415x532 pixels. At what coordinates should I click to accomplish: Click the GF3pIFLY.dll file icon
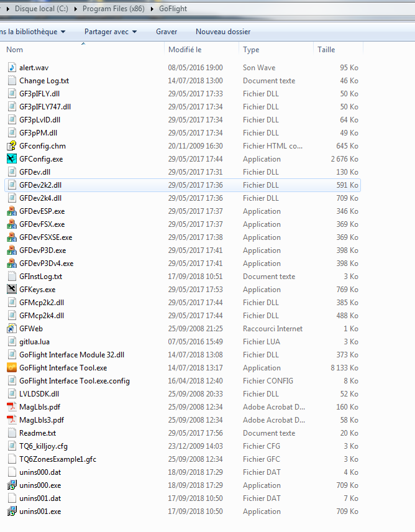pyautogui.click(x=12, y=94)
